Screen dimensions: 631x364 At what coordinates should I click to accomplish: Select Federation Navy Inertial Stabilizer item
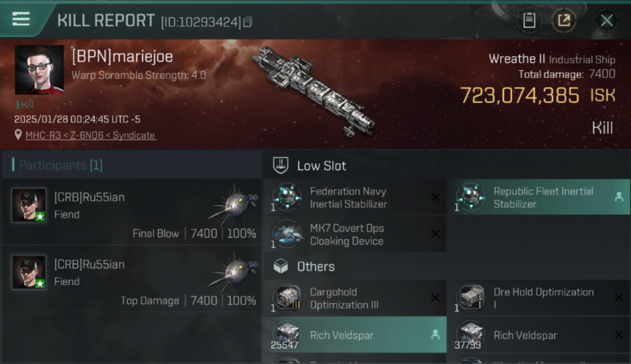point(355,198)
